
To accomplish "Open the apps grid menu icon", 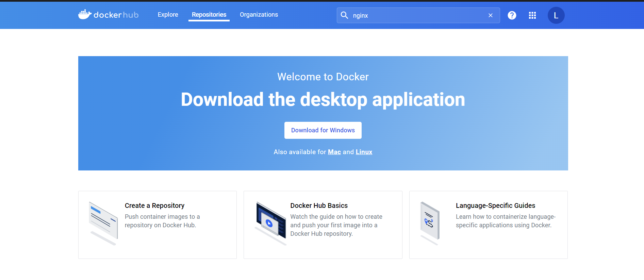I will tap(532, 15).
